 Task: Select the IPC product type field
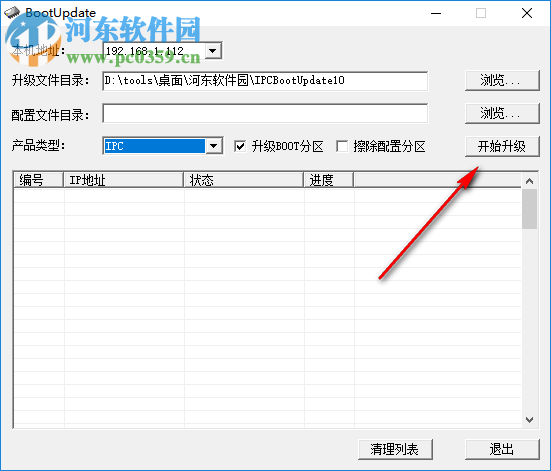point(155,146)
